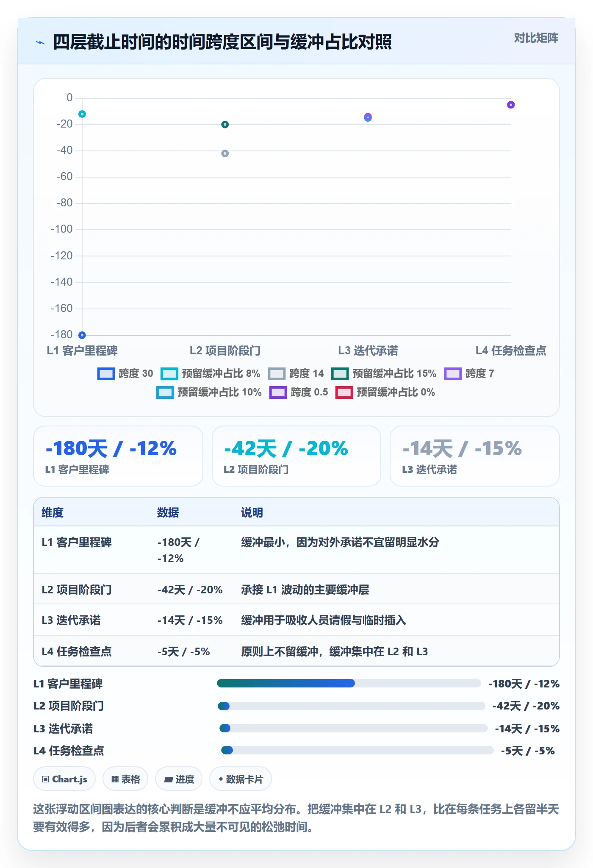Click the x-axis label L2 项目阶段门
Screen dimensions: 593x868
225,351
